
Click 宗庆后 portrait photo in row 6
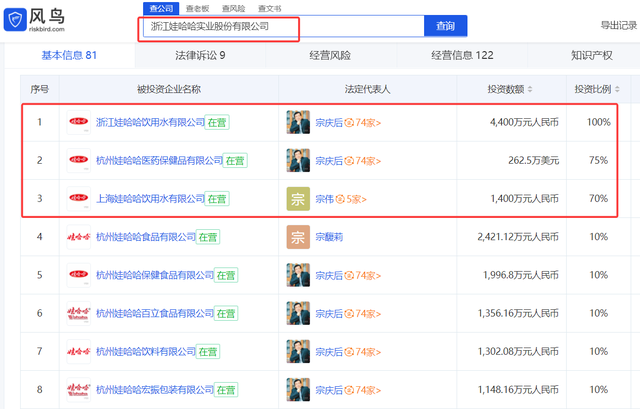[x=298, y=313]
